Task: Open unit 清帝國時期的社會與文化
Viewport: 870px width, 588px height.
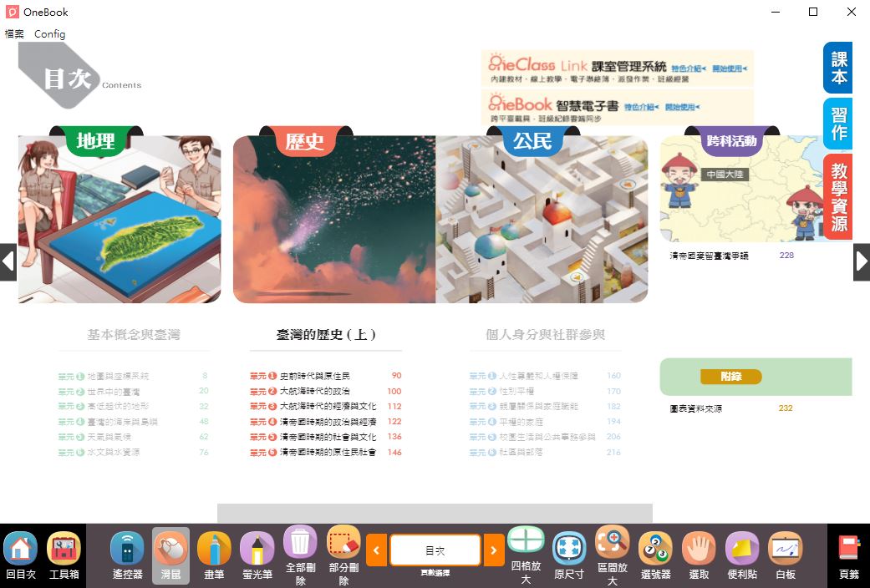Action: [326, 437]
